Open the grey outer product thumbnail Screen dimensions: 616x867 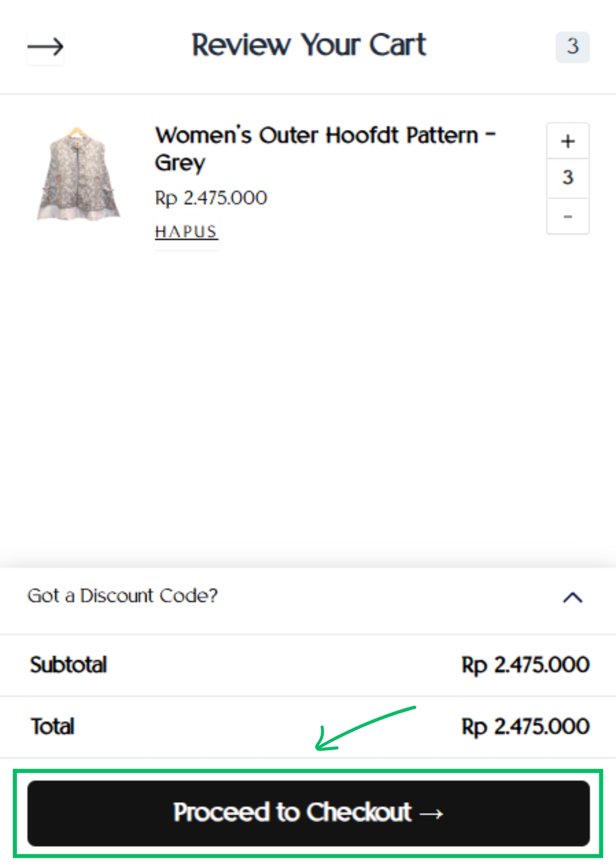tap(78, 174)
